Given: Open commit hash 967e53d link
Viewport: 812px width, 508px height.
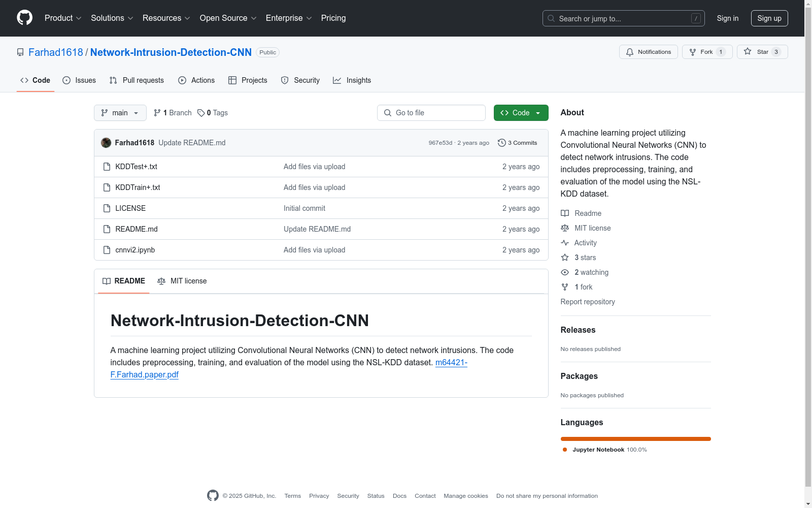Looking at the screenshot, I should click(x=441, y=143).
